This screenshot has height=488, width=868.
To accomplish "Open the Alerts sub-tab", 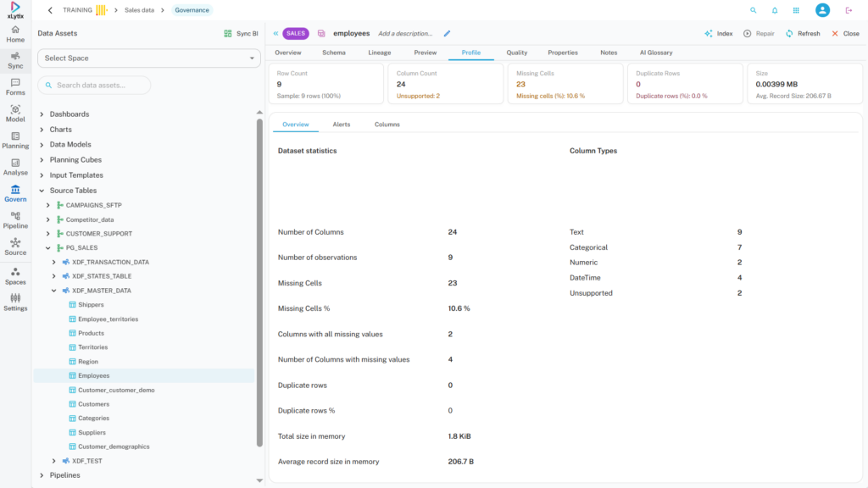I will pyautogui.click(x=341, y=125).
